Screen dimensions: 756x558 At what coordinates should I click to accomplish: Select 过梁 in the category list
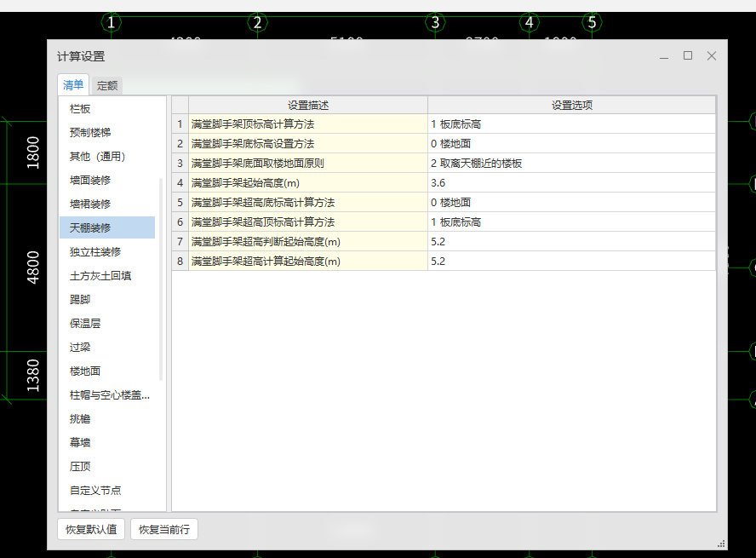coord(107,348)
